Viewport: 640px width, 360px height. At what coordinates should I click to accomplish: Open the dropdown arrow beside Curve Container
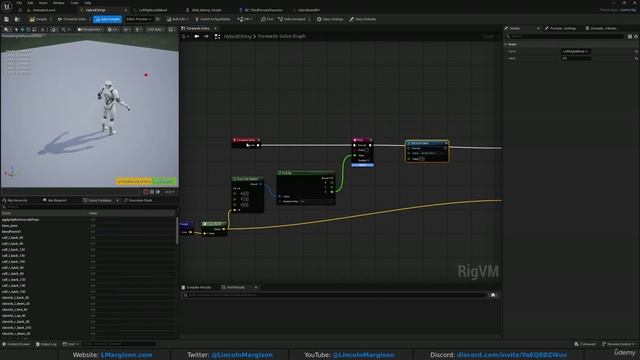(x=118, y=200)
